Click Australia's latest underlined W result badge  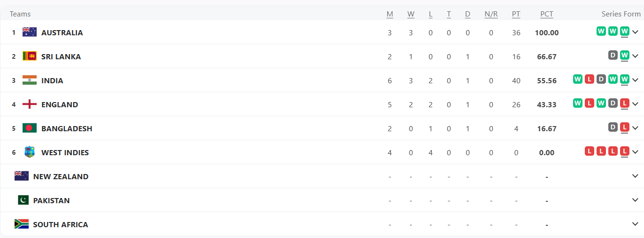(624, 32)
